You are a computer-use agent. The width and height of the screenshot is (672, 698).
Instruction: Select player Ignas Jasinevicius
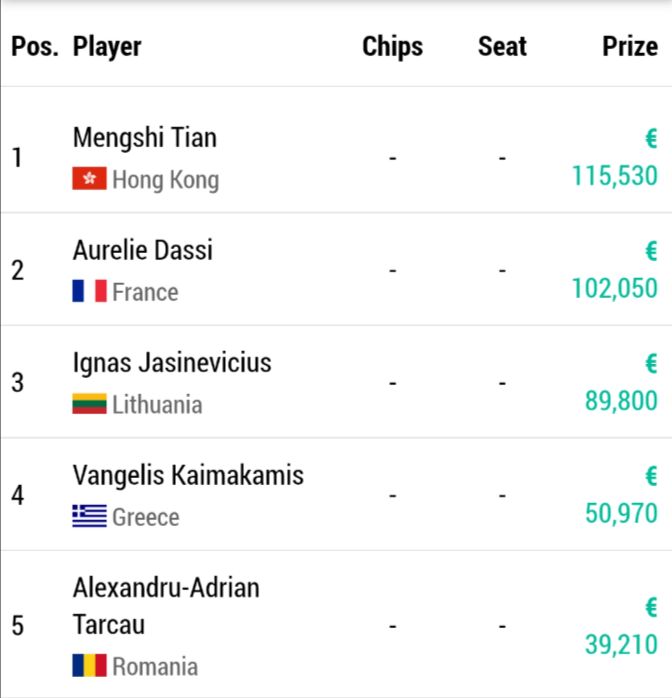171,362
